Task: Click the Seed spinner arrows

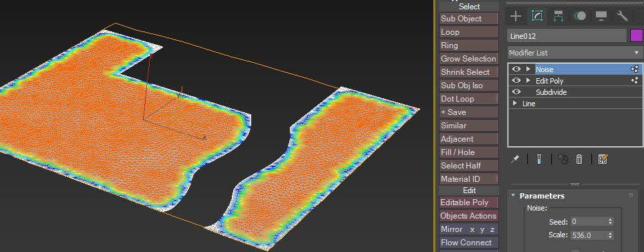Action: pos(611,221)
